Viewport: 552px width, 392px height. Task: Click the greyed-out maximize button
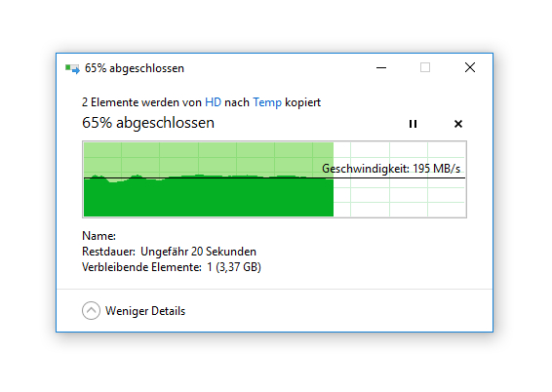coord(425,67)
